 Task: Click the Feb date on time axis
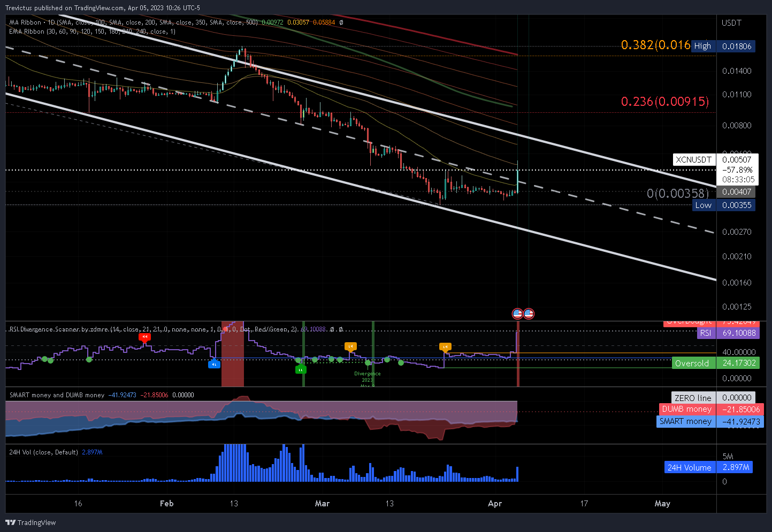(x=166, y=503)
